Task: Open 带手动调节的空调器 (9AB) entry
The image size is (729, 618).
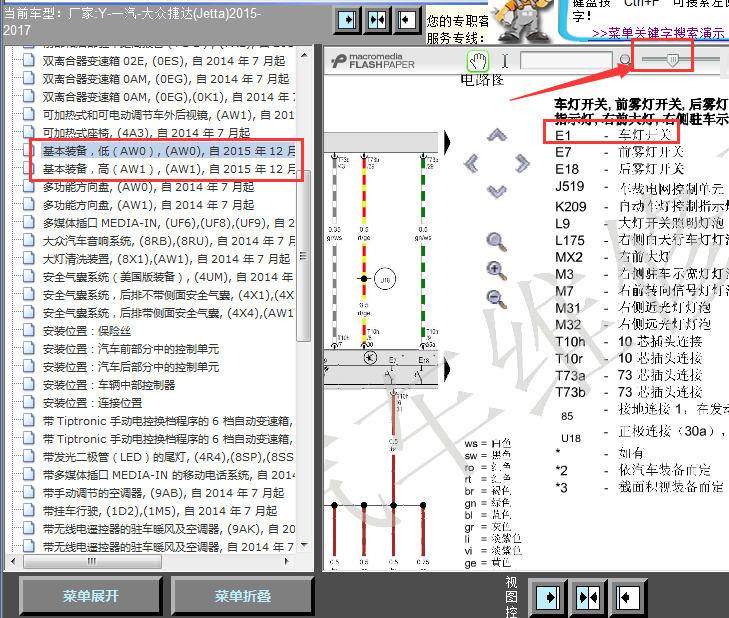Action: click(x=163, y=493)
